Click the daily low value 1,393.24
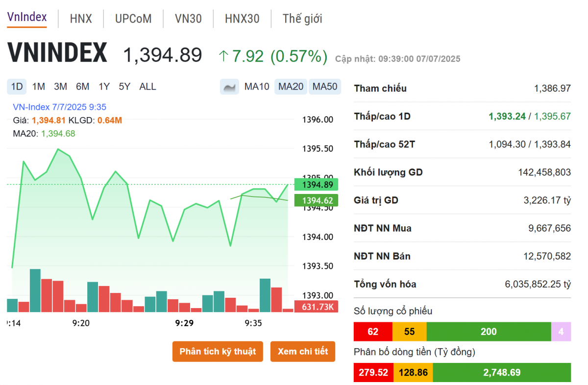 pos(507,117)
